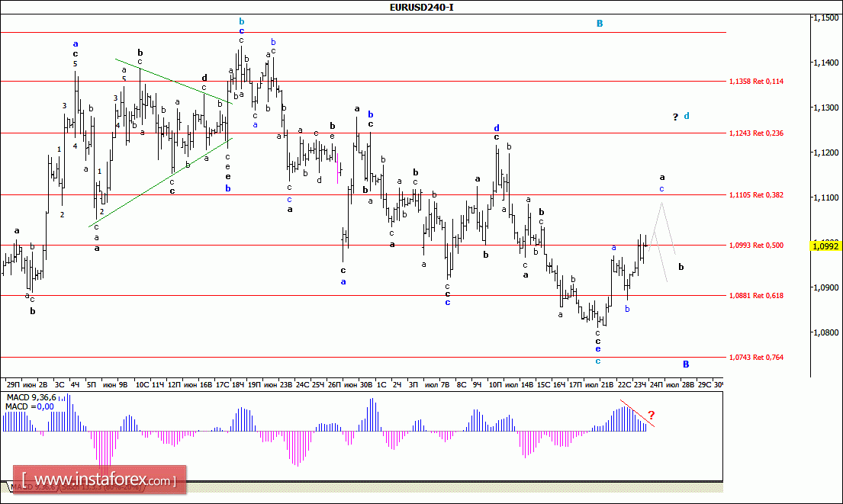The image size is (843, 504).
Task: Click the yellow 1,0992 current price tag
Action: (827, 246)
